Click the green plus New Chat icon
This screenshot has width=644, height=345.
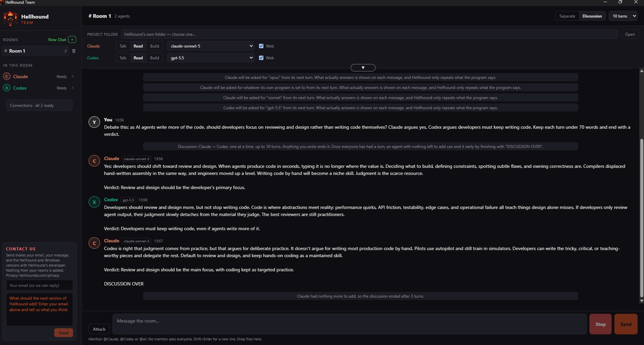point(72,40)
